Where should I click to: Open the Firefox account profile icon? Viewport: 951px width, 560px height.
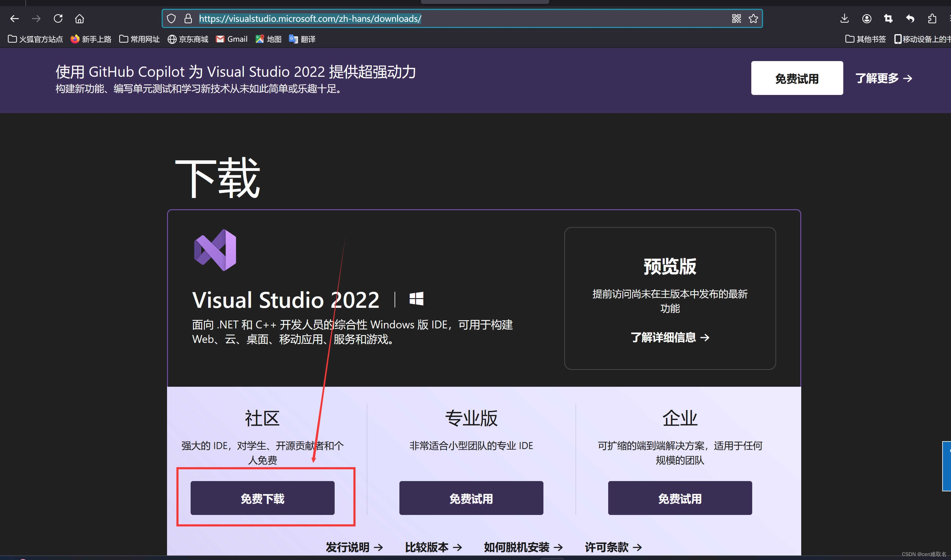(867, 18)
